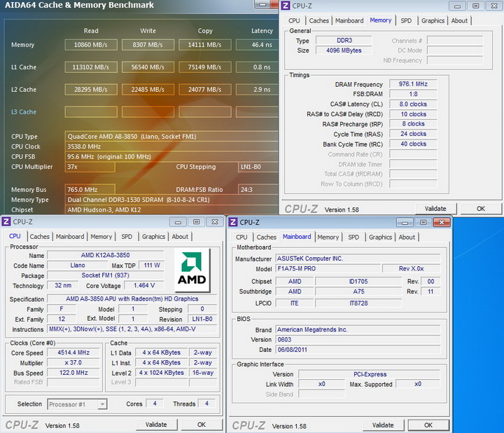504x433 pixels.
Task: Click the CPU-Z logo icon in the CPU window title bar
Action: tap(6, 221)
